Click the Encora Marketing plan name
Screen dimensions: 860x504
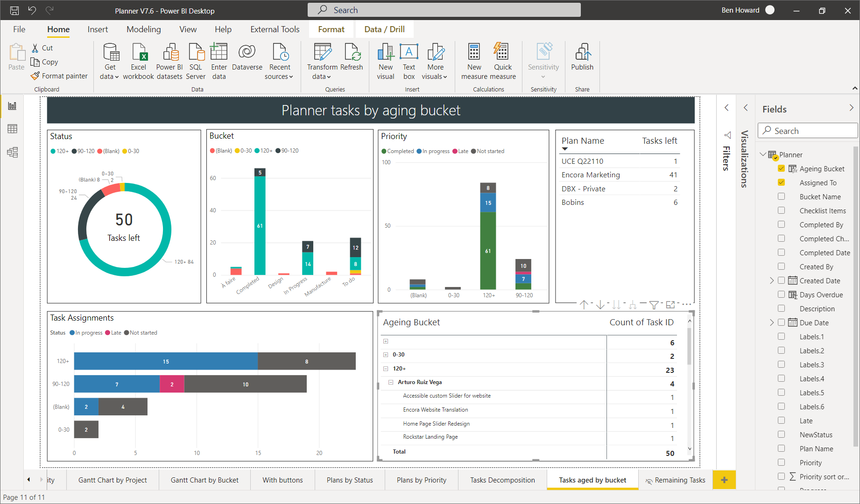coord(590,175)
